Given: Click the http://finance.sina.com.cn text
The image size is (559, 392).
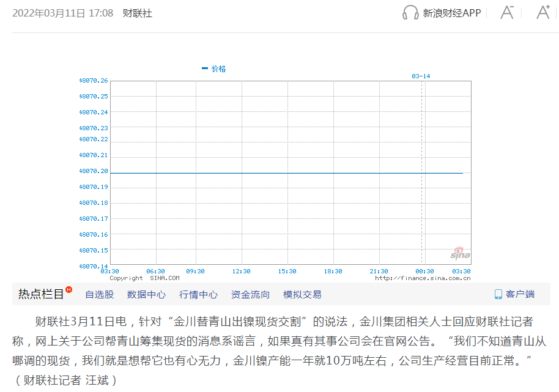Looking at the screenshot, I should 423,278.
